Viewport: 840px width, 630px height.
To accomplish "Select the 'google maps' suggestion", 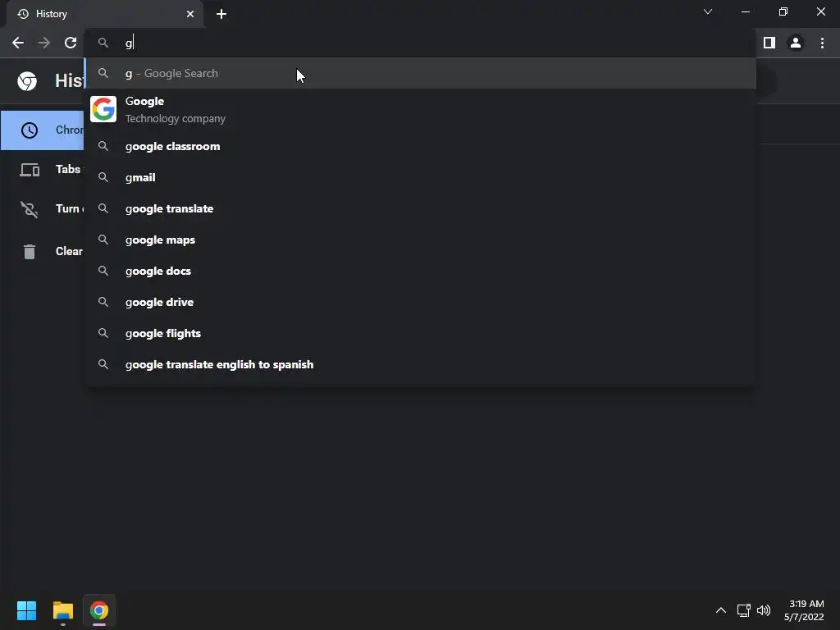I will tap(421, 240).
